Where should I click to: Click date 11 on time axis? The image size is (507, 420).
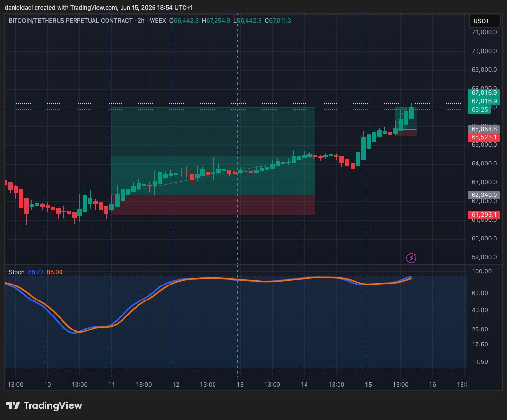click(x=112, y=385)
